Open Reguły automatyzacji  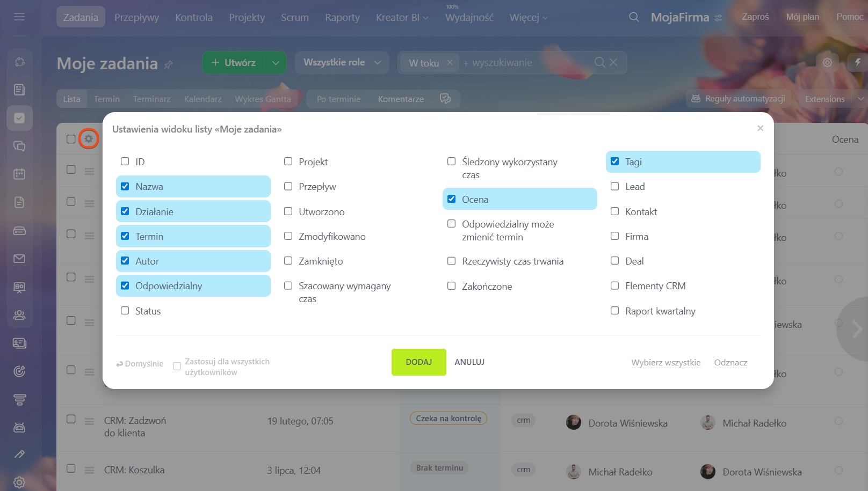pos(738,99)
